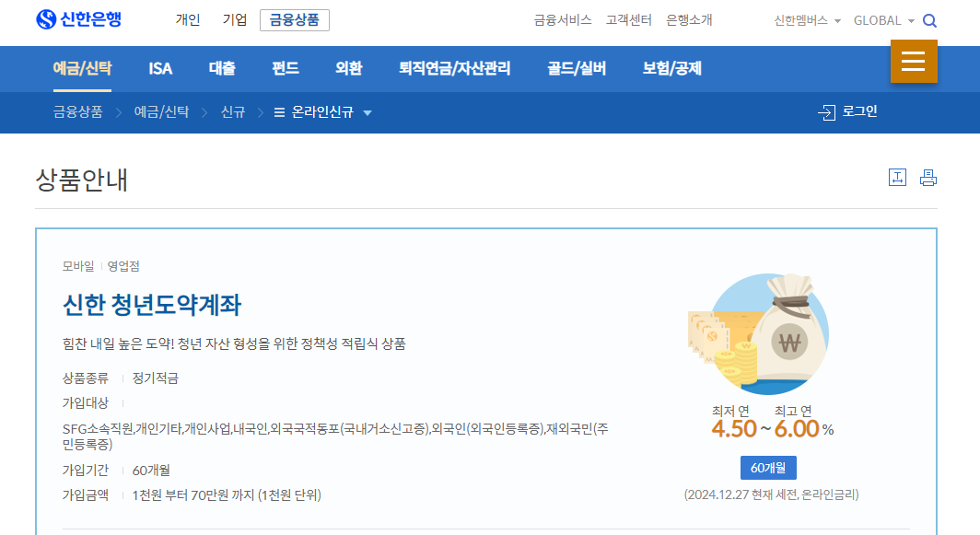
Task: Expand the 신한멤버스 dropdown
Action: tap(808, 20)
